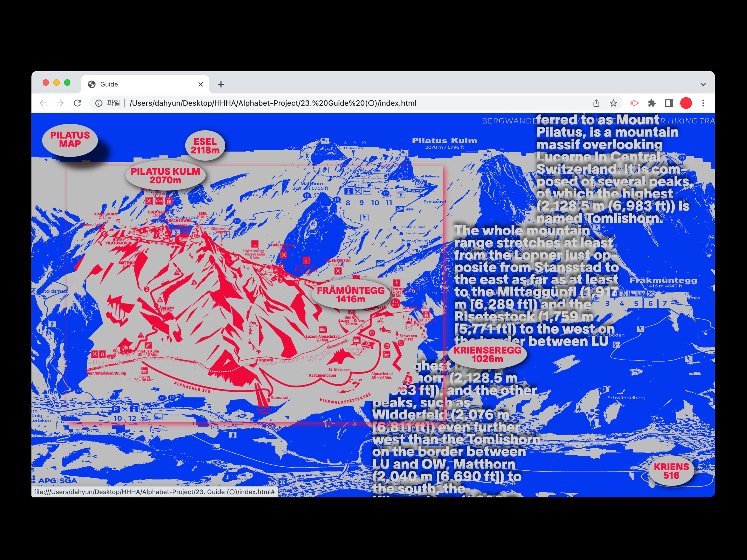Close the Guide tab

(x=201, y=84)
